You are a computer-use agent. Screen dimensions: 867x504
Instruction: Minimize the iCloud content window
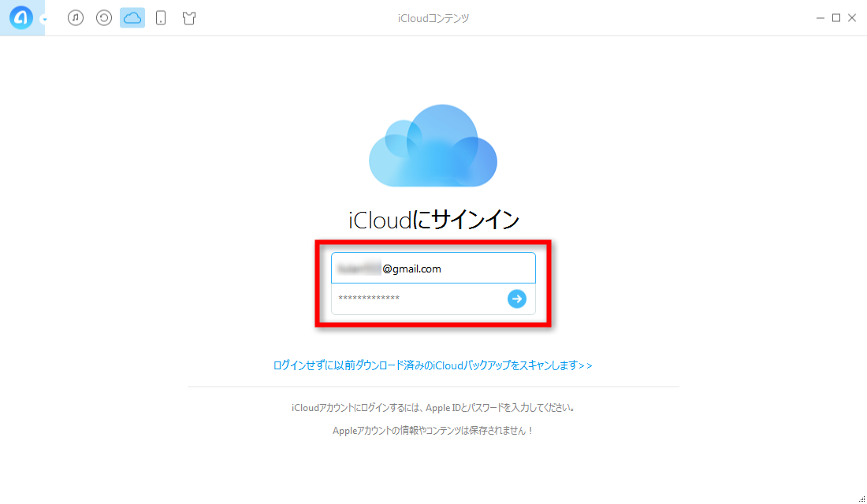[820, 18]
